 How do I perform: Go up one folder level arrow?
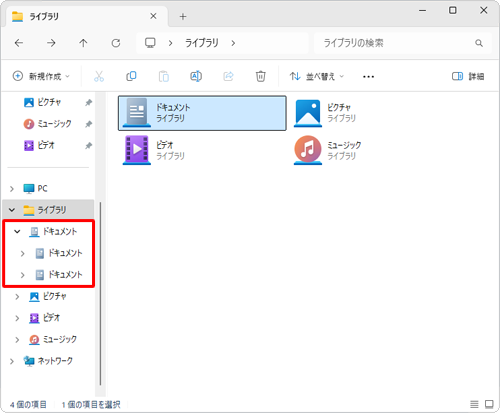coord(83,43)
